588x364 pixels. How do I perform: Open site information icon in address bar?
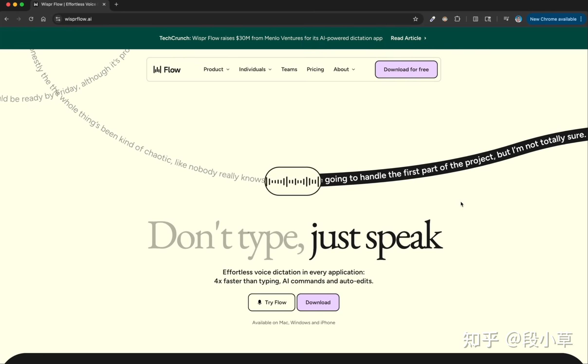[58, 19]
